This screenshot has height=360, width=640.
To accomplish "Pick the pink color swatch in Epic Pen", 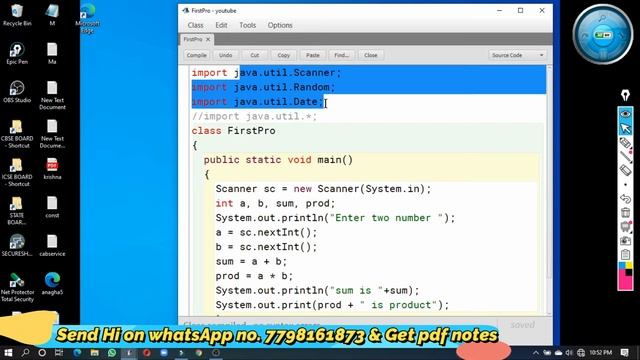I will click(625, 282).
